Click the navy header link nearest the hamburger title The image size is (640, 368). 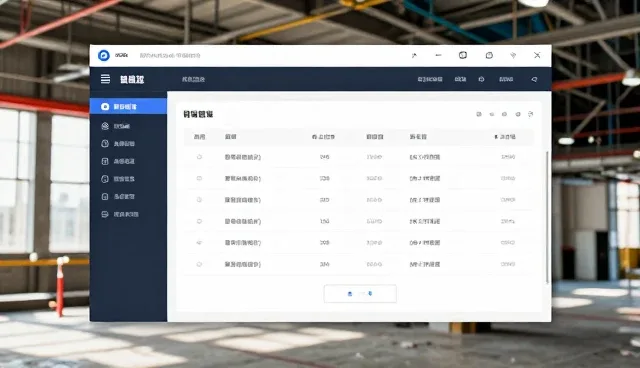(x=193, y=79)
